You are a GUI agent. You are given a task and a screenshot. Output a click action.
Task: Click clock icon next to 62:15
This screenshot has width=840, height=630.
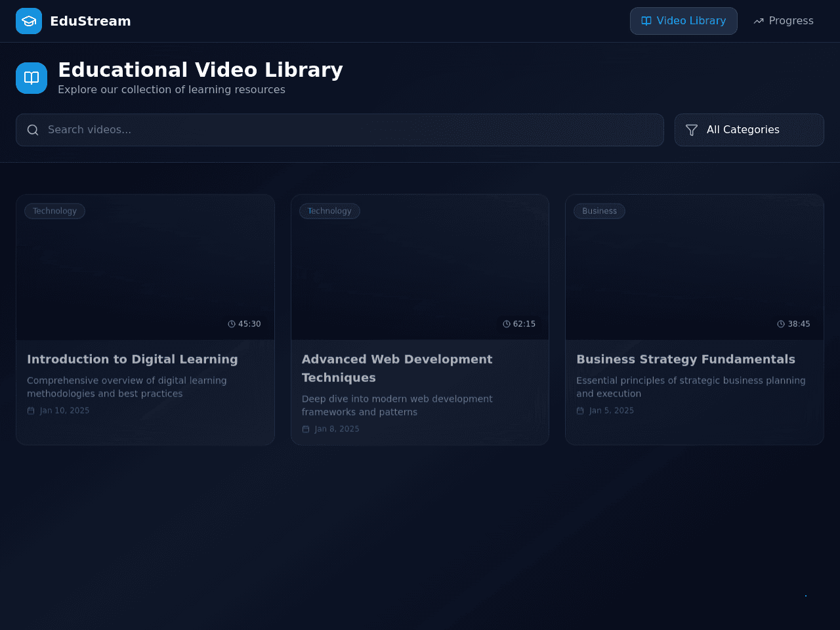tap(507, 324)
